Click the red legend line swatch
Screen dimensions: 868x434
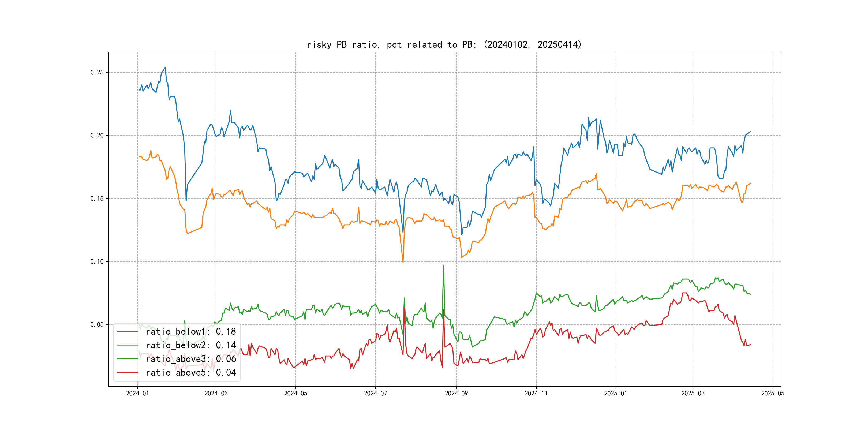(x=127, y=373)
